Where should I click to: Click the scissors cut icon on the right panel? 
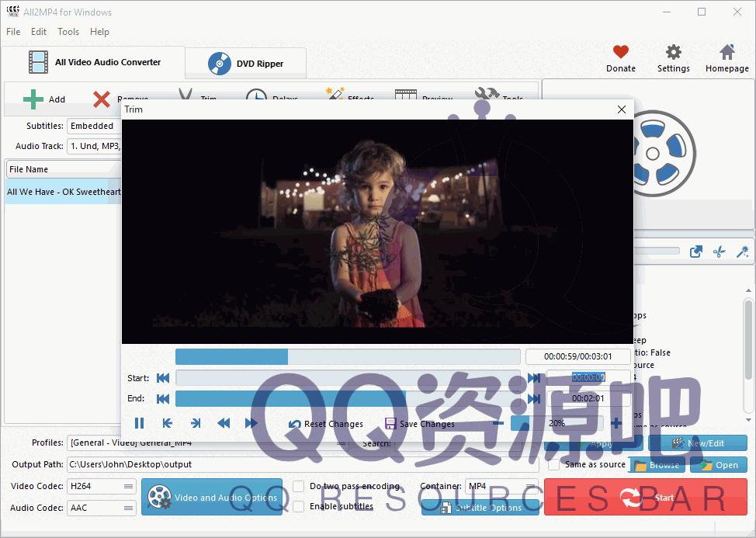(x=718, y=250)
